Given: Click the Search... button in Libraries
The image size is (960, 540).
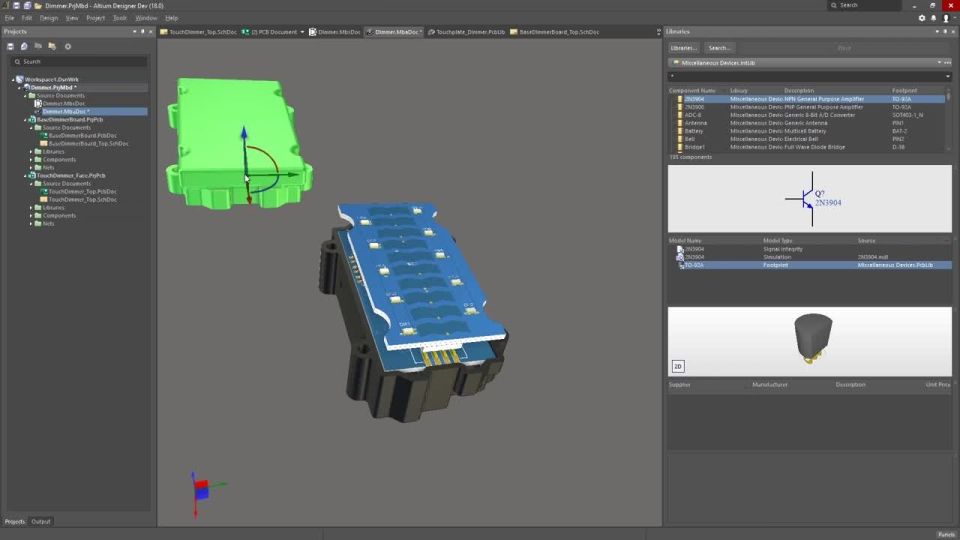Looking at the screenshot, I should click(719, 48).
